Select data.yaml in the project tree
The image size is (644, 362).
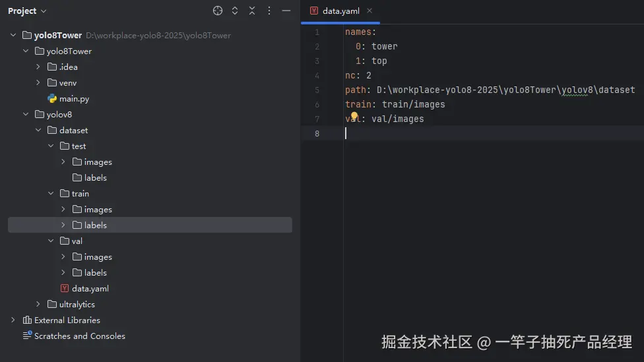pyautogui.click(x=90, y=288)
